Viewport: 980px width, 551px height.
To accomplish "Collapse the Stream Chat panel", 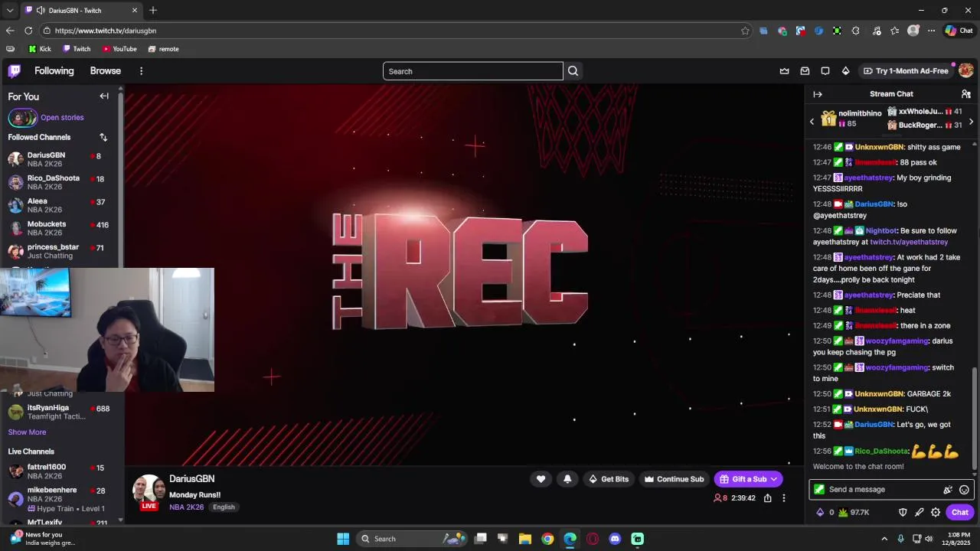I will point(818,94).
